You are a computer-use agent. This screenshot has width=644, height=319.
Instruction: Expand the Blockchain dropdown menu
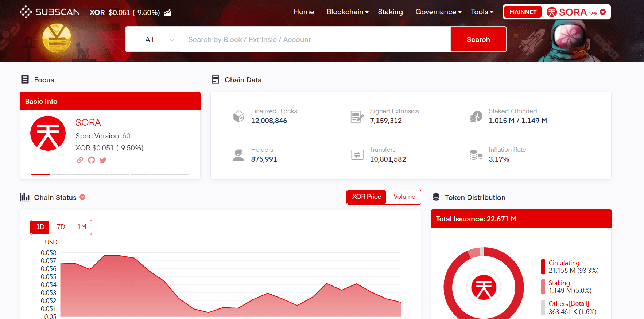pyautogui.click(x=348, y=12)
